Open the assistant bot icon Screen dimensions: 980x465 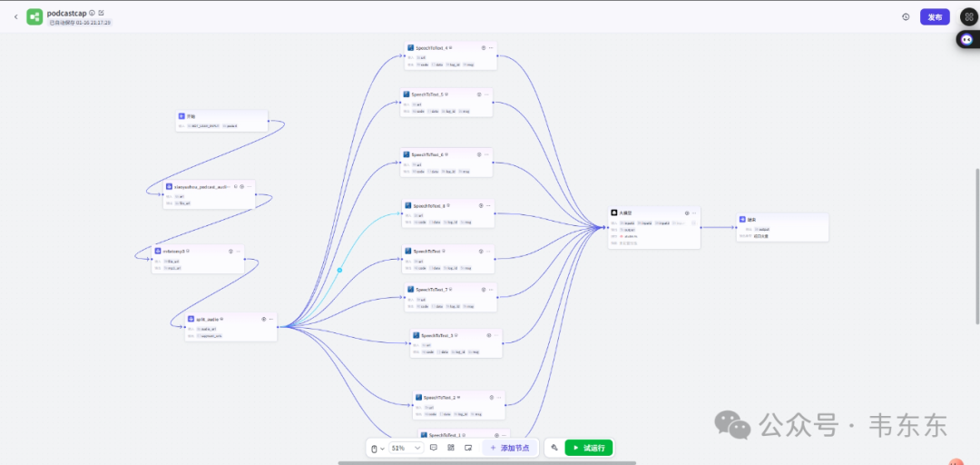point(967,40)
